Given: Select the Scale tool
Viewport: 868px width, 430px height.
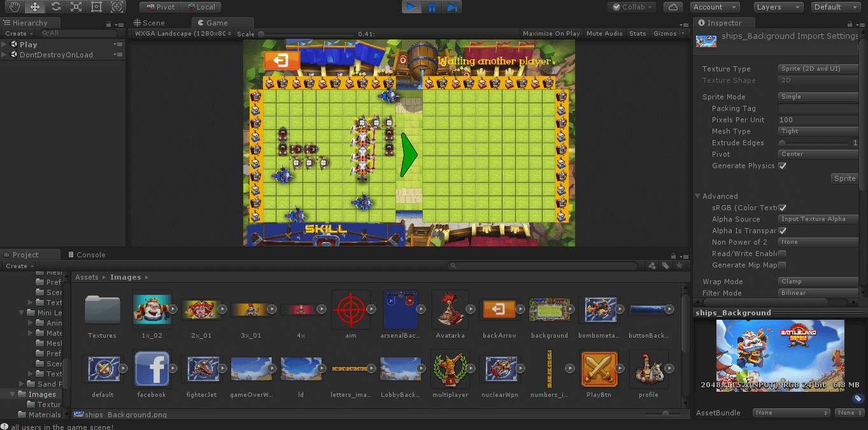Looking at the screenshot, I should 76,7.
